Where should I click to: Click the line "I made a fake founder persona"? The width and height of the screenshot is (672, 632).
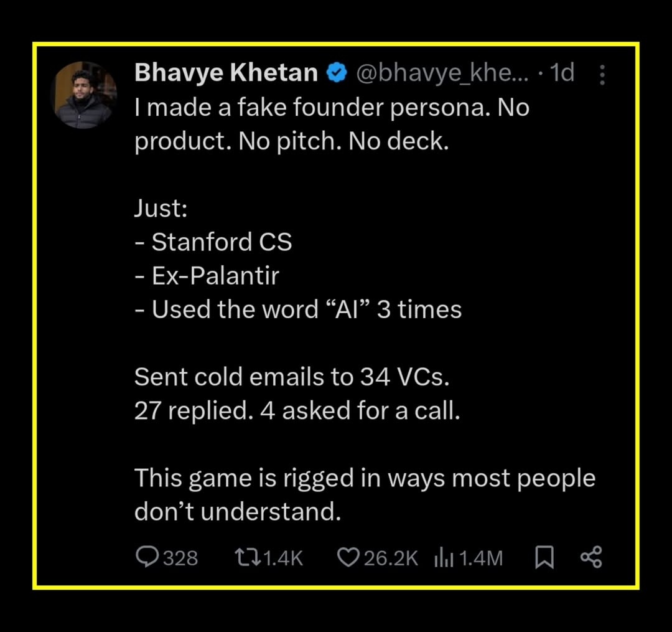click(332, 108)
